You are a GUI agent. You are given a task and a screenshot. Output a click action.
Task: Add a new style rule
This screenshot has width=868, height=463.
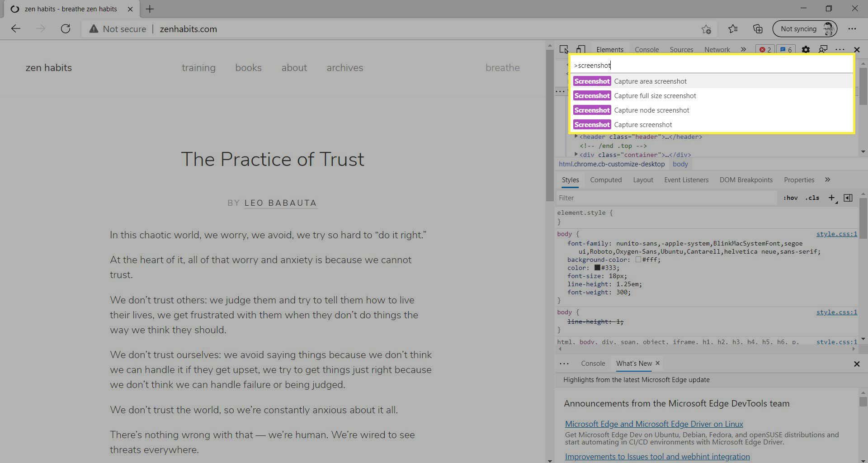[832, 198]
